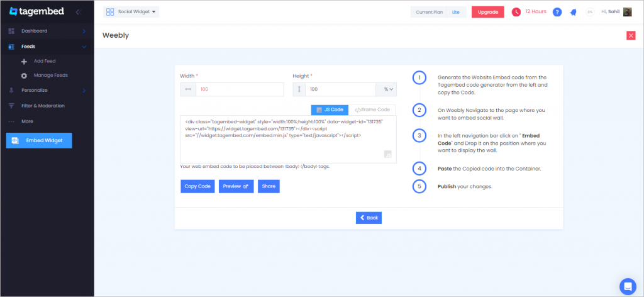
Task: Click the Preview button
Action: (236, 186)
